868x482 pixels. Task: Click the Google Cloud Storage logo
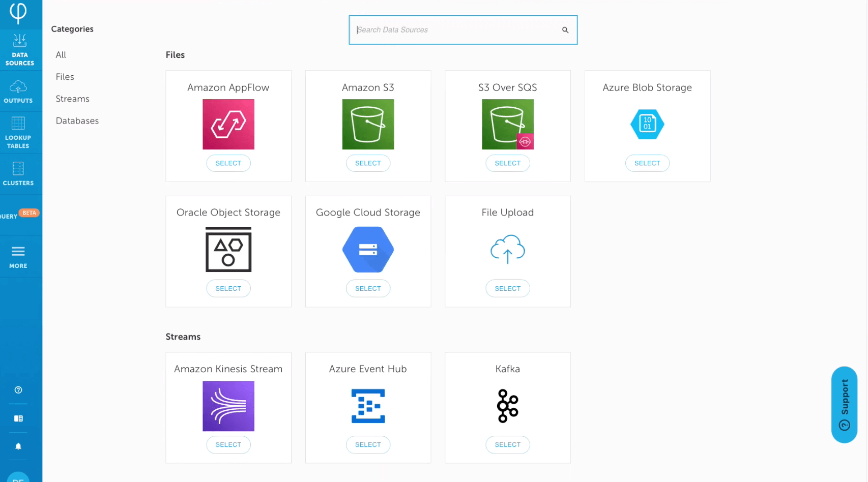368,250
